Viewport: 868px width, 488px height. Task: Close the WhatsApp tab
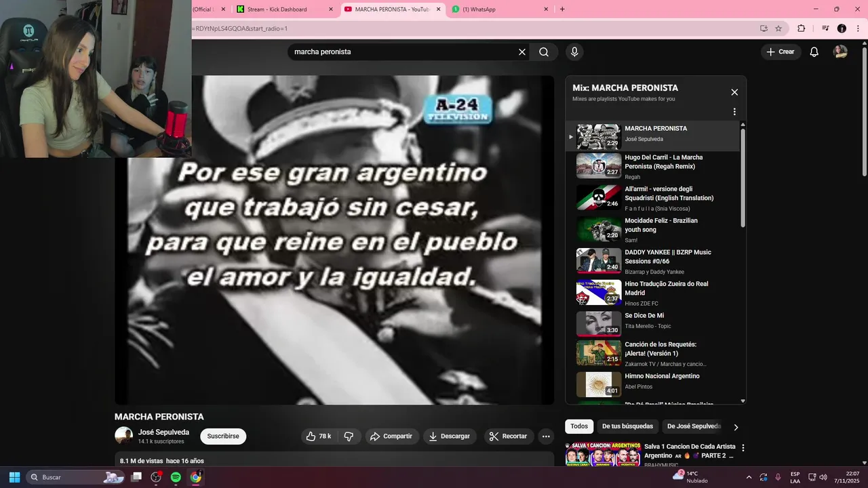tap(546, 9)
